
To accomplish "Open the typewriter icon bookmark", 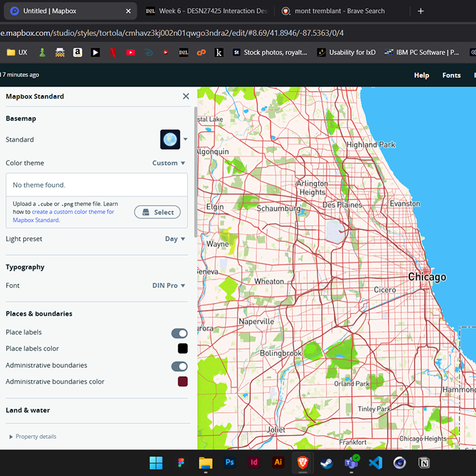I will (60, 52).
